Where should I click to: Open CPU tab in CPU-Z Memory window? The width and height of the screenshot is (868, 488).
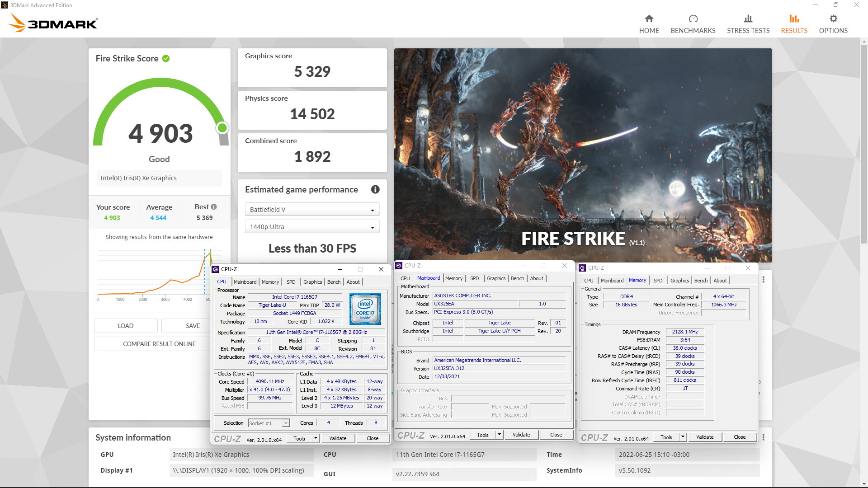pos(589,281)
